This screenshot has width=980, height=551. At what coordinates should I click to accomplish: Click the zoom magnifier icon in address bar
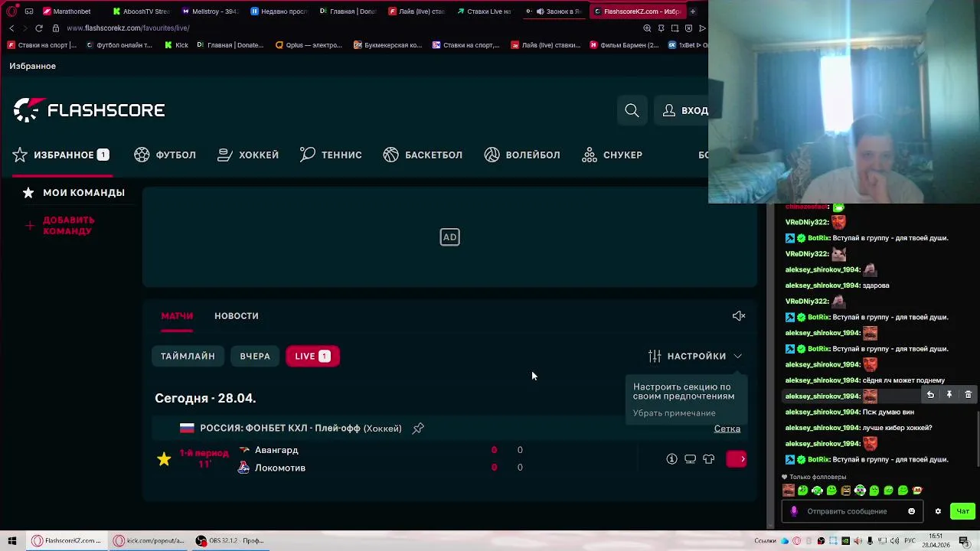(647, 28)
